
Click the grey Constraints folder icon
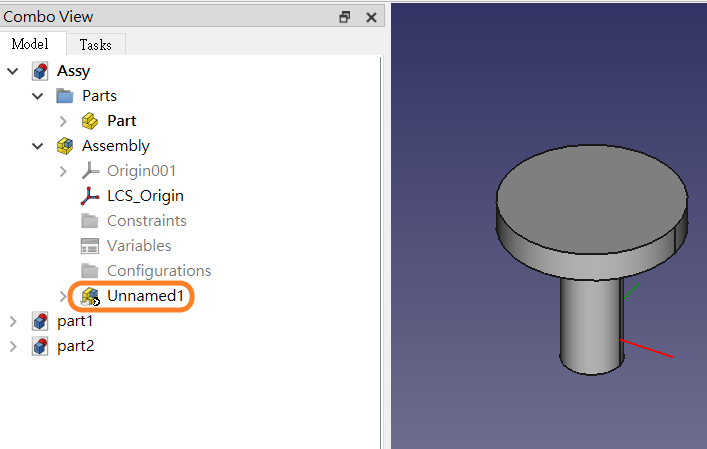pyautogui.click(x=90, y=221)
